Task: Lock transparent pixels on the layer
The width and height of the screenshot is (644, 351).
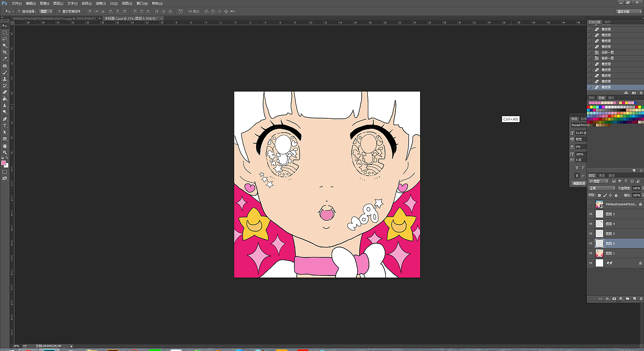Action: tap(599, 195)
